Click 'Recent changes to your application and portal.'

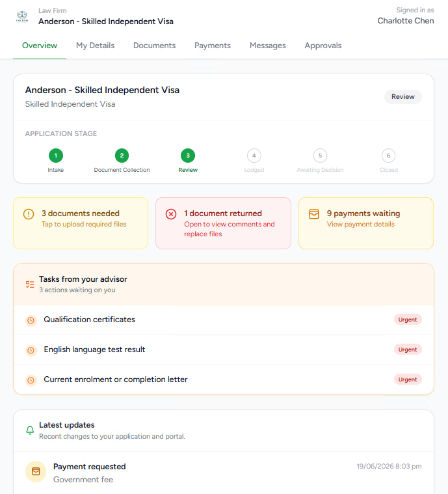pyautogui.click(x=112, y=437)
